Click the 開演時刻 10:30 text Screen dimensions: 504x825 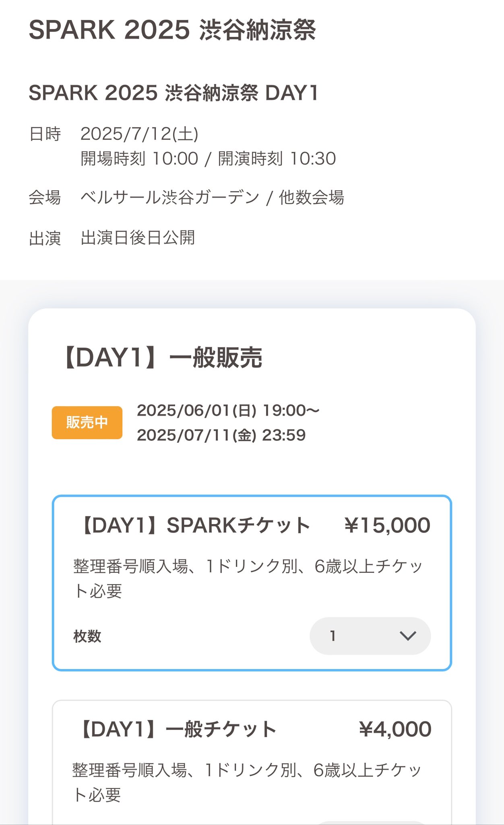277,159
